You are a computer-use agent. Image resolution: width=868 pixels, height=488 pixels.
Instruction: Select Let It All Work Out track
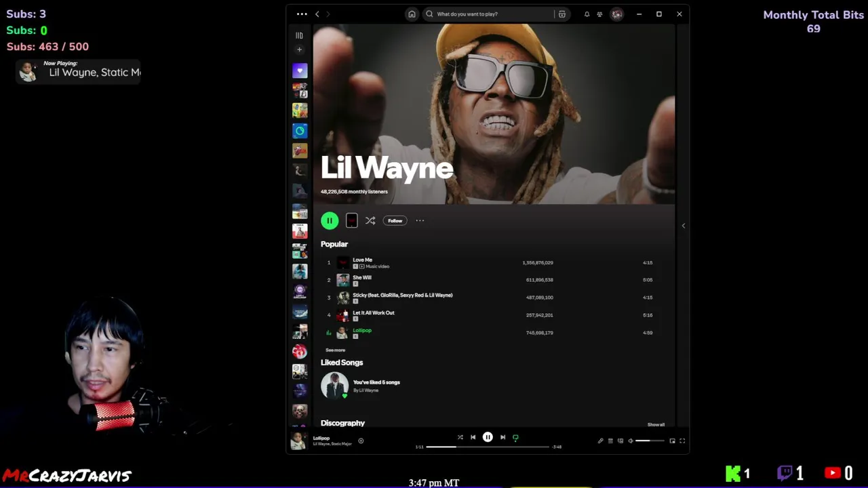488,315
